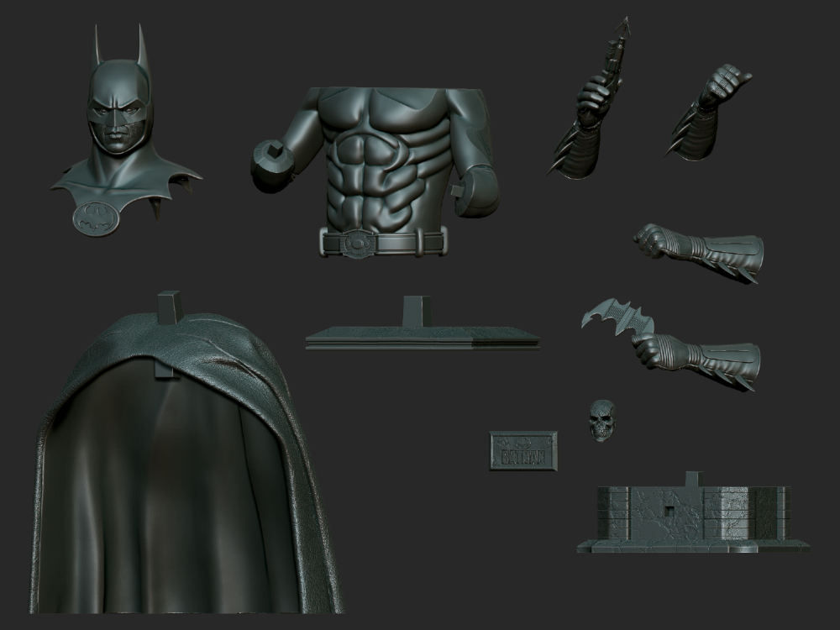Select the small skull part
Image resolution: width=840 pixels, height=630 pixels.
[602, 421]
